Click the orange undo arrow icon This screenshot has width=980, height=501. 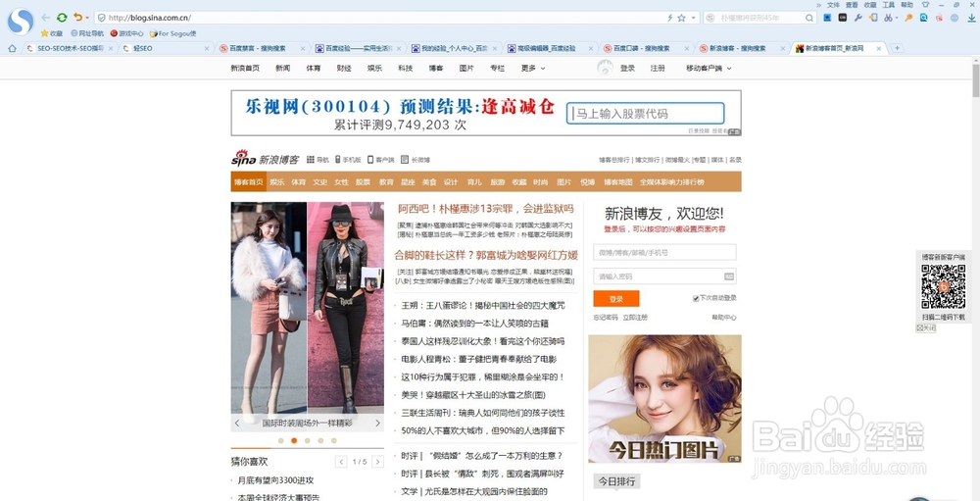[77, 18]
